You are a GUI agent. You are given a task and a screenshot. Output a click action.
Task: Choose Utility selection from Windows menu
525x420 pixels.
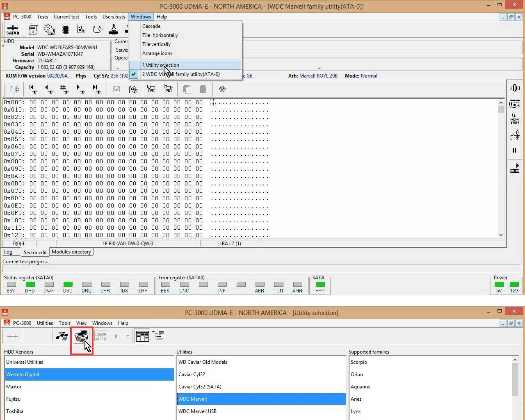161,65
